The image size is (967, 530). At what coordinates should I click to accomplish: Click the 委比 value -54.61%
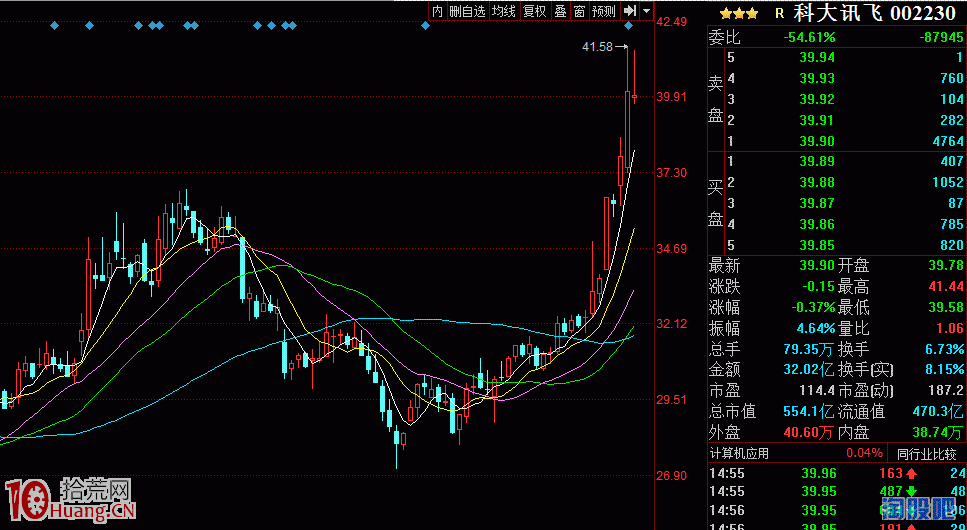pos(809,38)
